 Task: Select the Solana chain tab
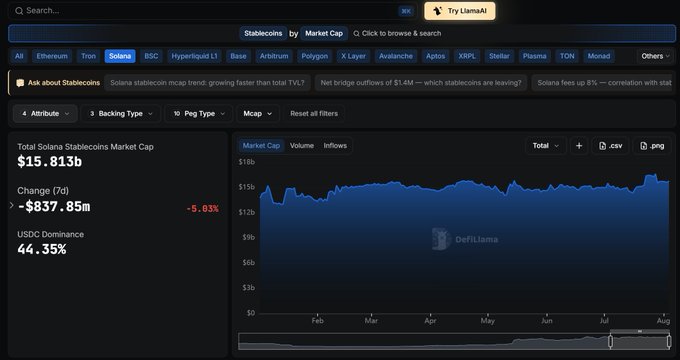(x=120, y=56)
